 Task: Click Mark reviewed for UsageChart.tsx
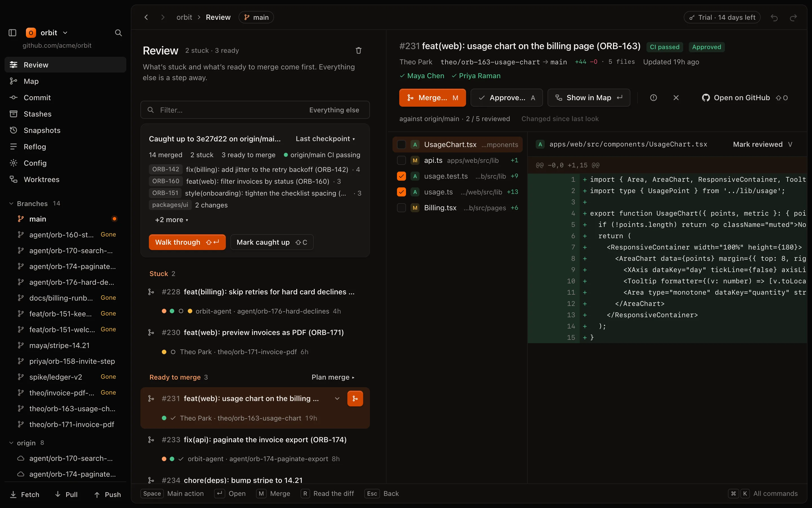(x=762, y=144)
